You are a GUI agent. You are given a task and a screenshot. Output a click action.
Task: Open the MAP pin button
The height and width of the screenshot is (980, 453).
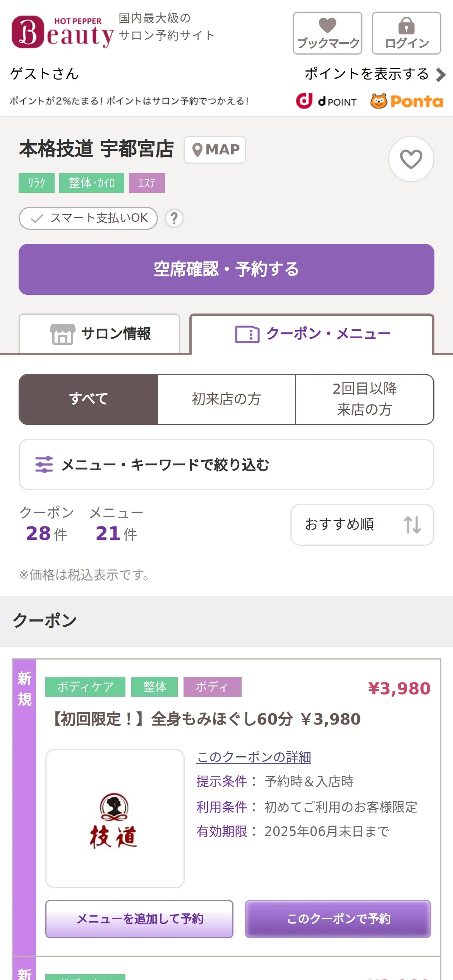pyautogui.click(x=215, y=150)
